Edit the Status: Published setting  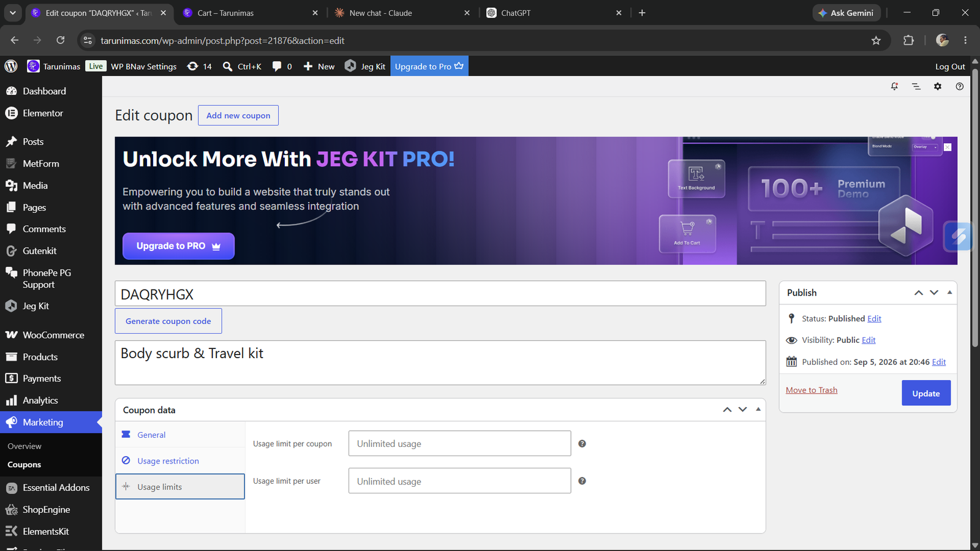874,318
